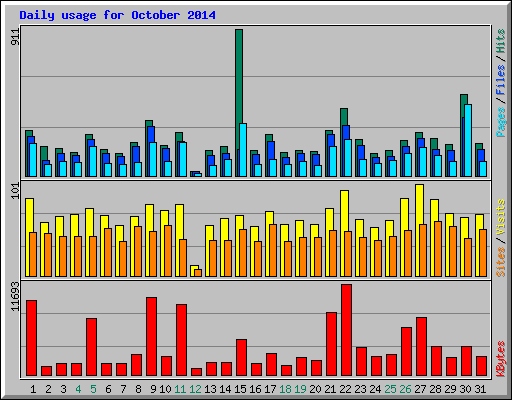This screenshot has height=400, width=512.
Task: Click green weekend day label 25
Action: point(390,389)
